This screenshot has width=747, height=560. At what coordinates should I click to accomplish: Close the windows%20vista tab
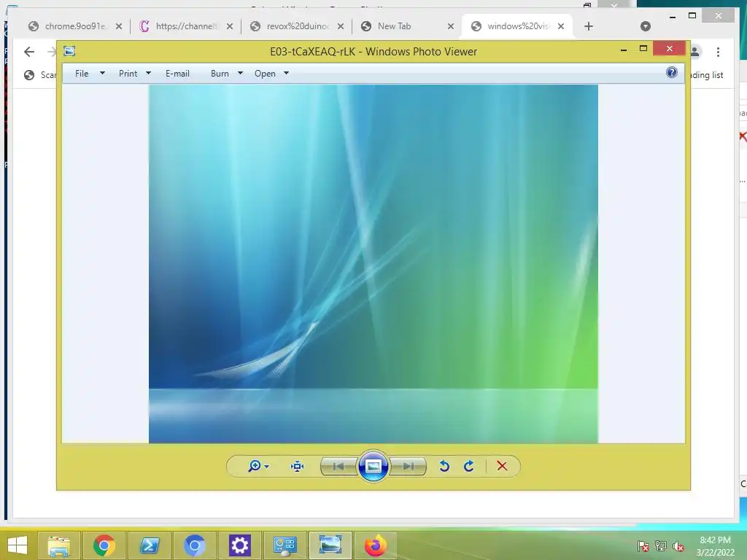coord(561,26)
